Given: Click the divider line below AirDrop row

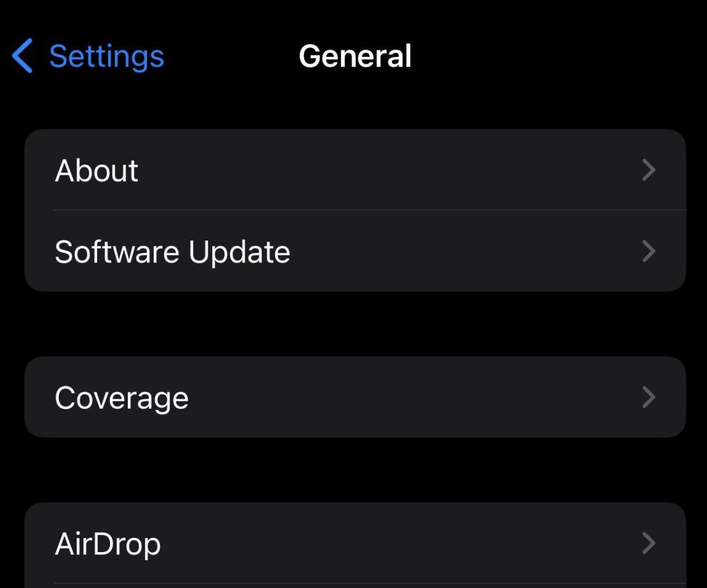Looking at the screenshot, I should point(369,583).
